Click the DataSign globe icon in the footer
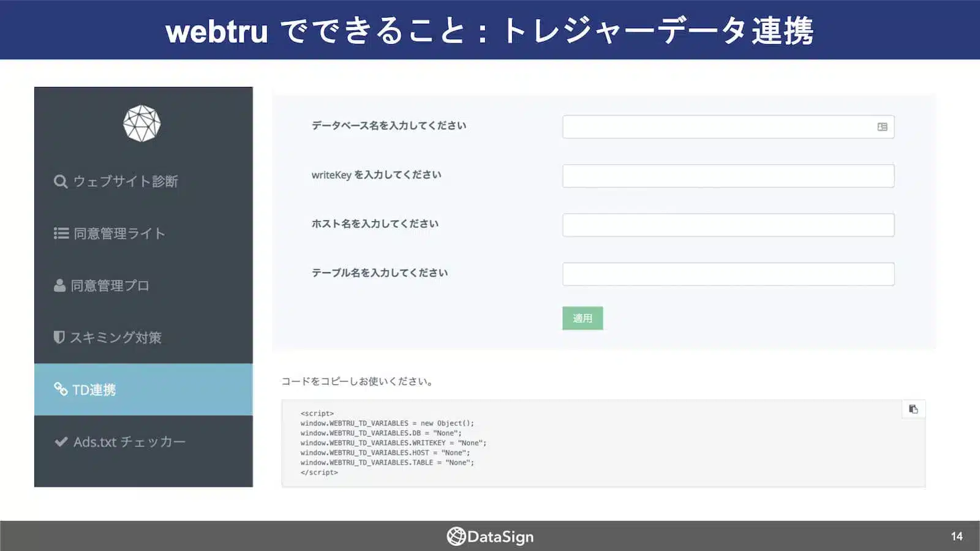980x551 pixels. (455, 536)
